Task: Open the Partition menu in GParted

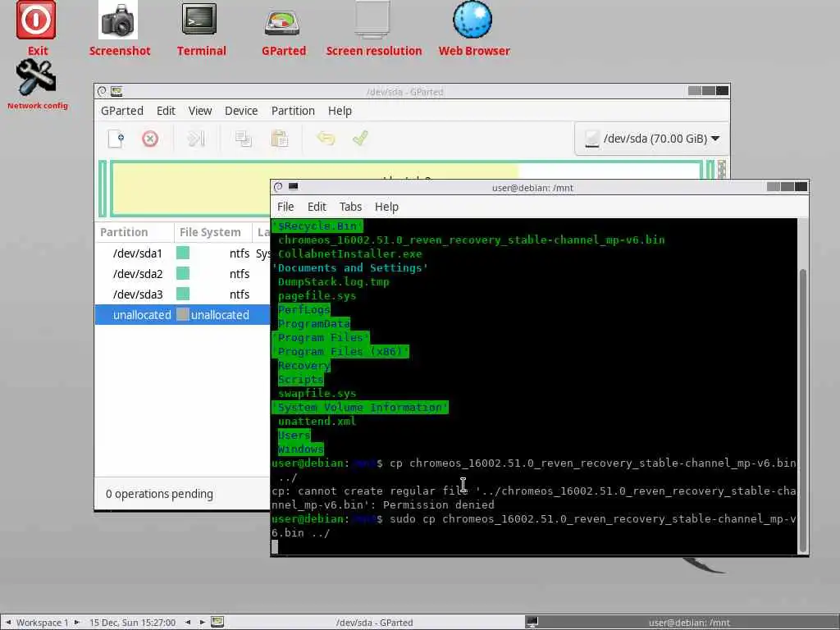Action: click(293, 111)
